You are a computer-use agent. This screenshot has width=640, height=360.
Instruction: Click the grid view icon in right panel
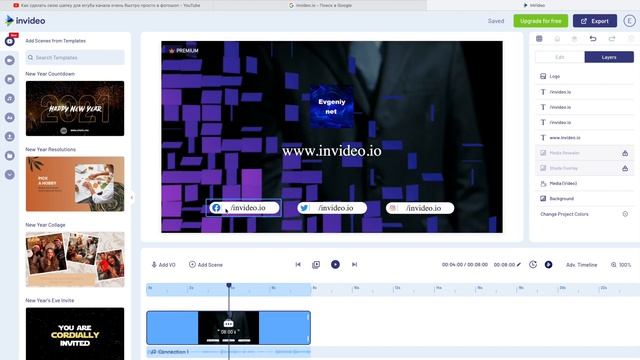click(x=539, y=38)
